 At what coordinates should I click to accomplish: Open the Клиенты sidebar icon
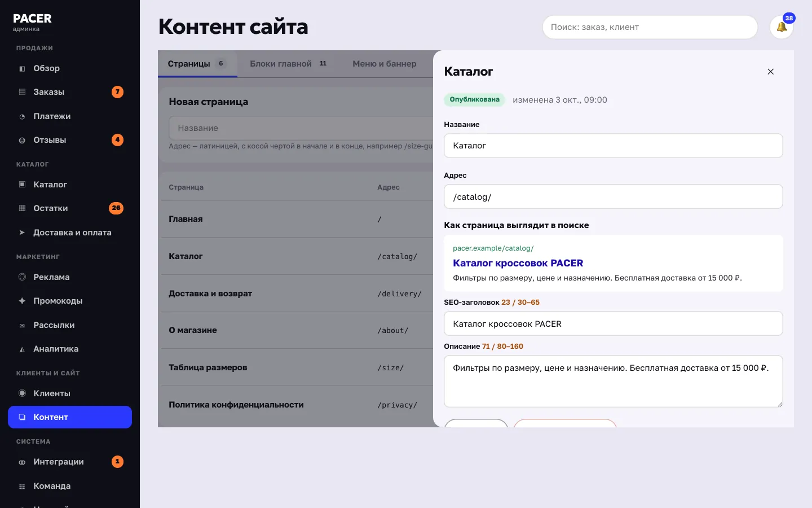tap(22, 393)
